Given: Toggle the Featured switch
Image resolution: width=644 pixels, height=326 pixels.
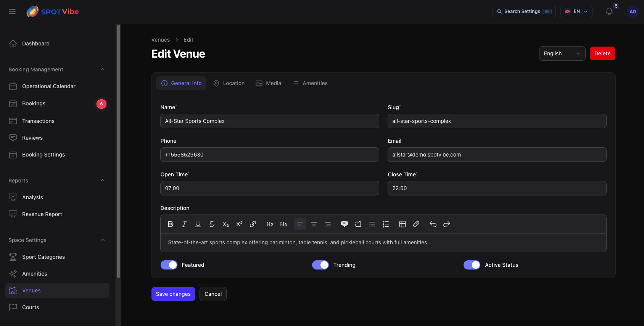Looking at the screenshot, I should (x=169, y=265).
